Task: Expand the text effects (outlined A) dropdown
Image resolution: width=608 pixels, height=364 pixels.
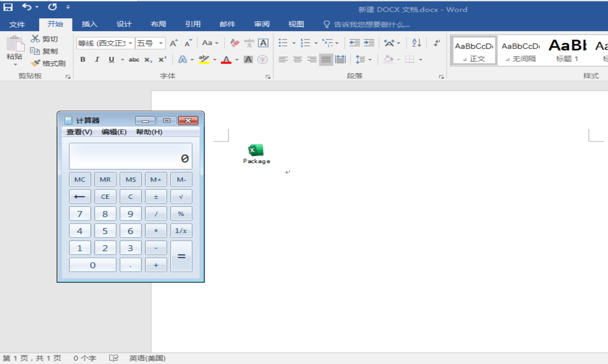Action: [192, 59]
